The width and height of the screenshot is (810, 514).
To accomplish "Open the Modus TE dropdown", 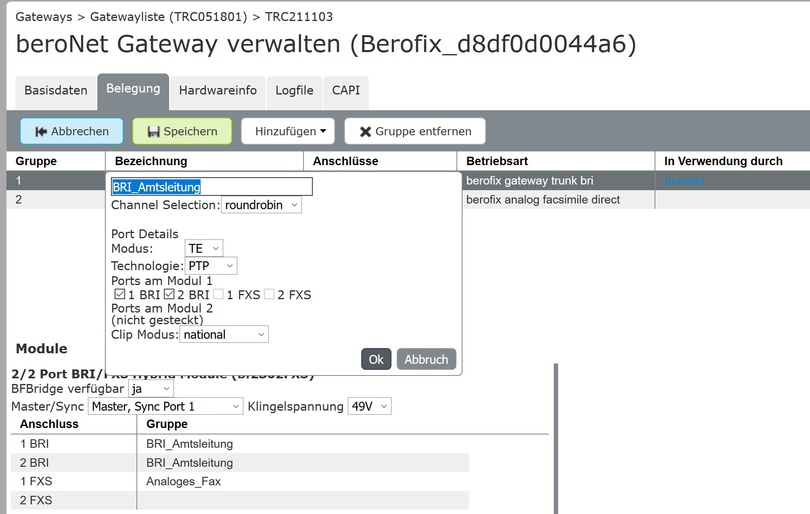I will (204, 248).
